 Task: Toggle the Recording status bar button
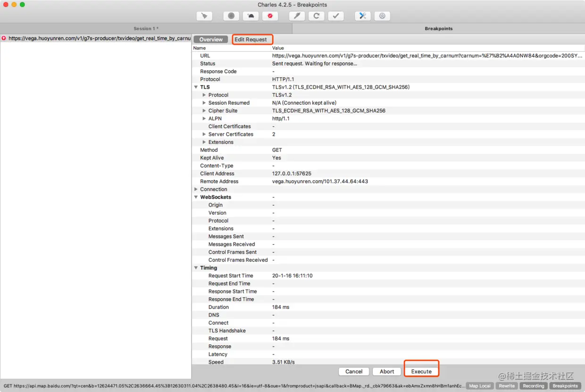point(534,386)
